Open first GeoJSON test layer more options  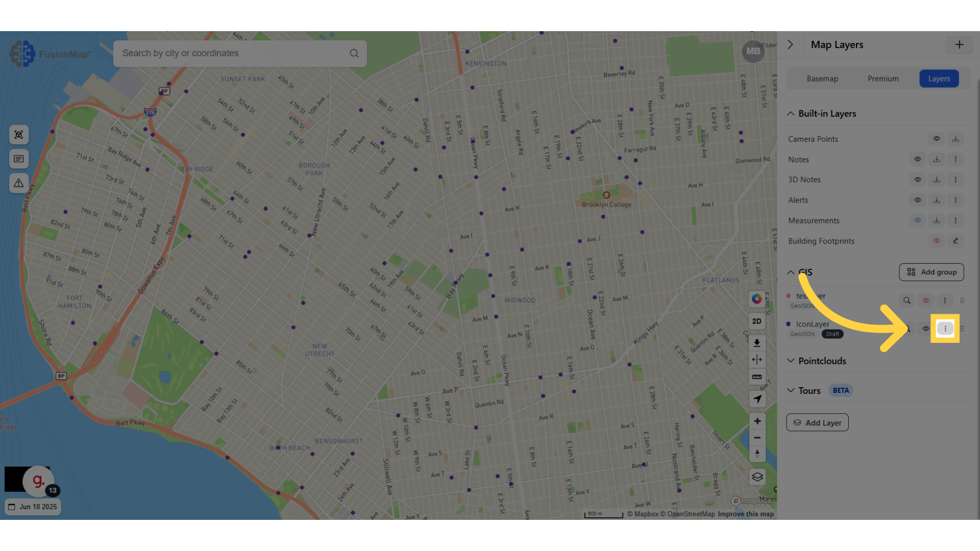click(x=945, y=300)
